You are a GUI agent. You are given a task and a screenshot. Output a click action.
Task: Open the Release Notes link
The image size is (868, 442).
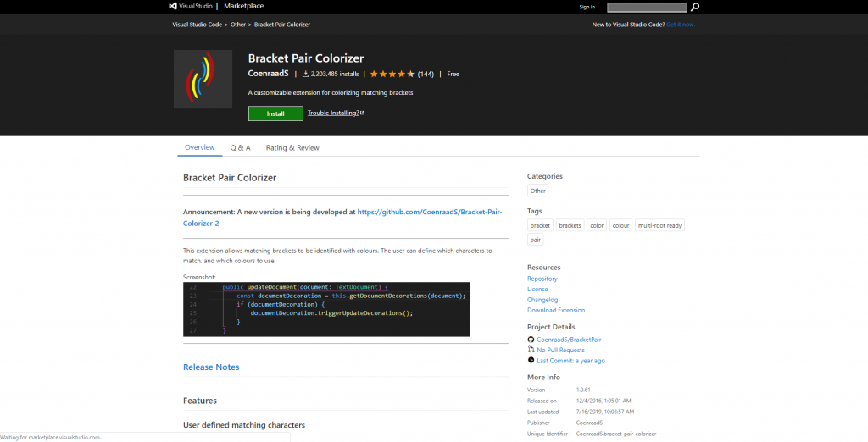tap(211, 367)
